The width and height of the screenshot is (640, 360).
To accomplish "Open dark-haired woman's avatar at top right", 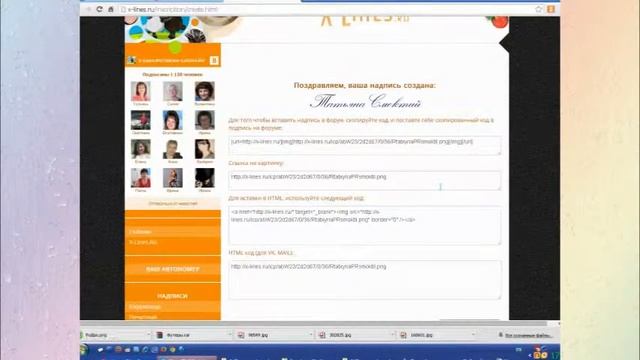I will [204, 91].
